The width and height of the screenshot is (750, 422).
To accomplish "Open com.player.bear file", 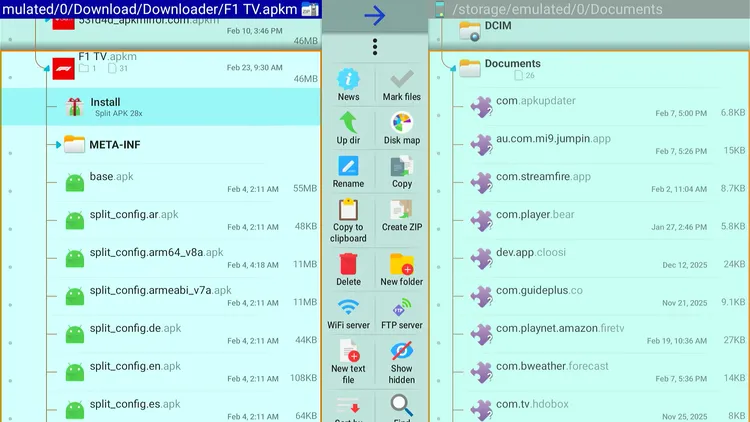I will 590,220.
